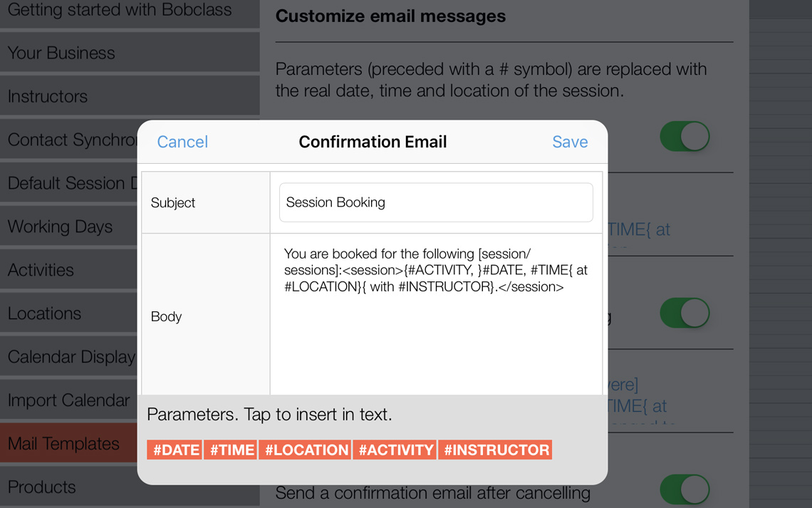812x508 pixels.
Task: Insert the #DATE parameter into the text
Action: 174,450
